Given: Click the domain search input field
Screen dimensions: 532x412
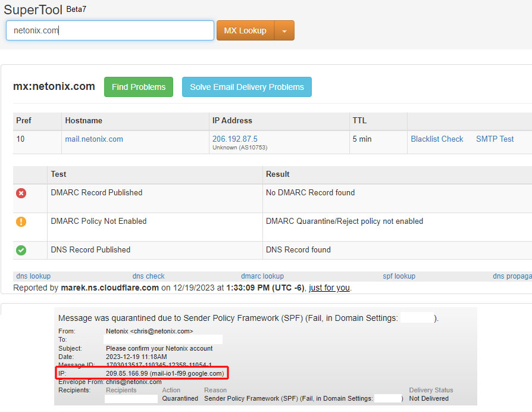Looking at the screenshot, I should pyautogui.click(x=110, y=31).
